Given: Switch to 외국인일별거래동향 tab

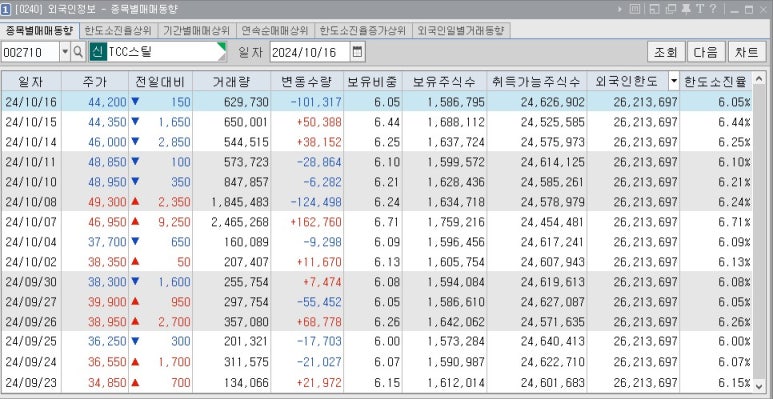Looking at the screenshot, I should (x=461, y=31).
